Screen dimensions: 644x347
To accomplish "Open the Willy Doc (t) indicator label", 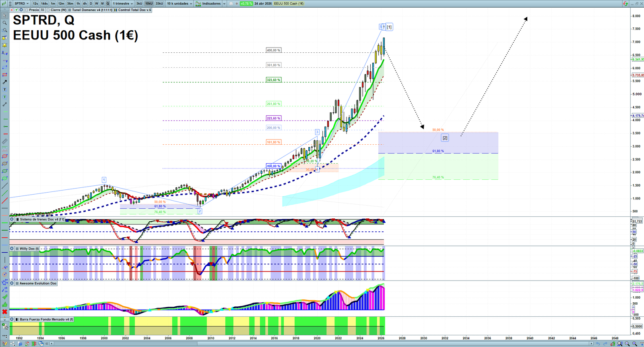I will click(x=29, y=249).
